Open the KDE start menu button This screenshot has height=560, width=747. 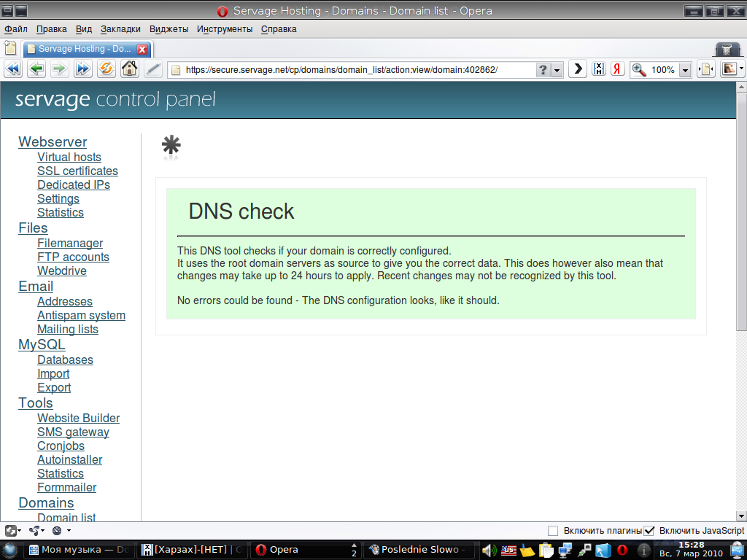(x=10, y=550)
